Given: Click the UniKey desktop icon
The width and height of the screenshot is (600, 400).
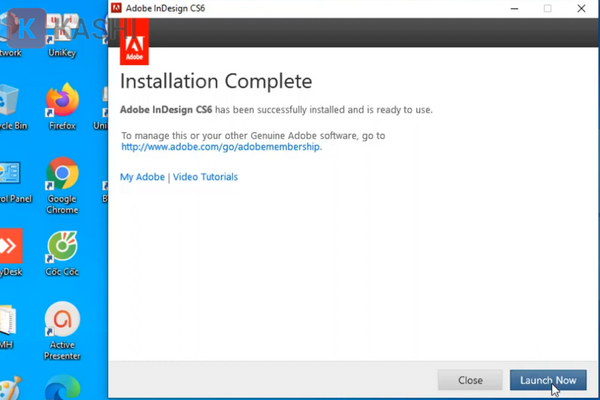Looking at the screenshot, I should pyautogui.click(x=62, y=30).
